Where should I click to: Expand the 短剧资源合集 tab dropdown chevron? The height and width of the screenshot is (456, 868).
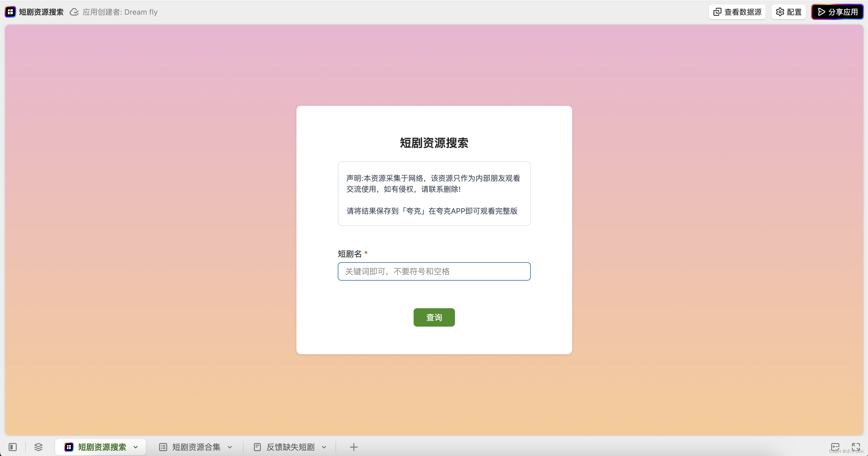pos(230,447)
